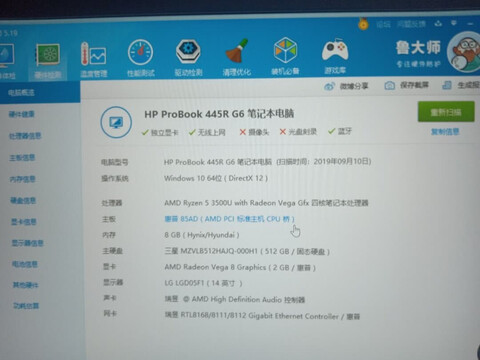Screen dimensions: 480x360
Task: Click the LG LGD05F1 display value
Action: pyautogui.click(x=203, y=283)
